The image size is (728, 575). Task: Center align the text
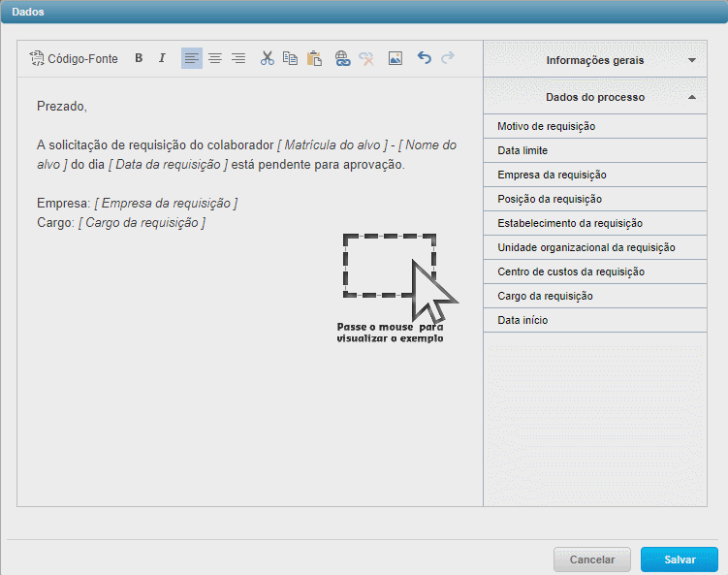(214, 58)
